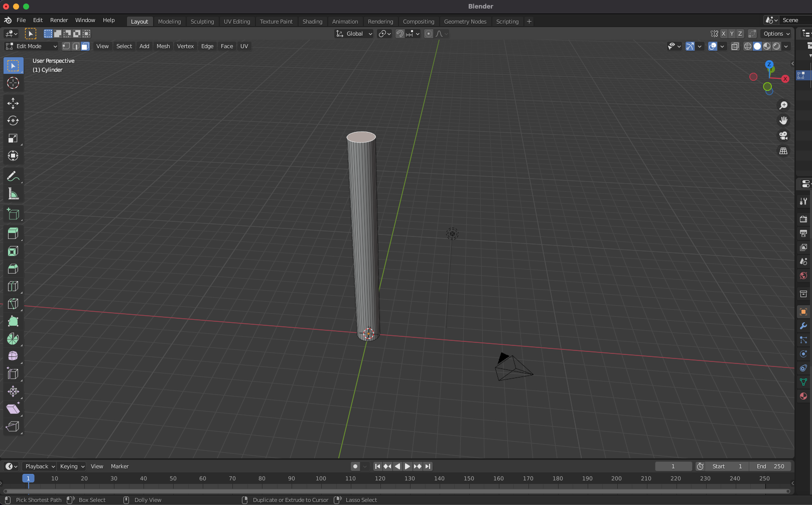Screen dimensions: 812x505
Task: Select the Poly Build tool
Action: click(x=13, y=321)
